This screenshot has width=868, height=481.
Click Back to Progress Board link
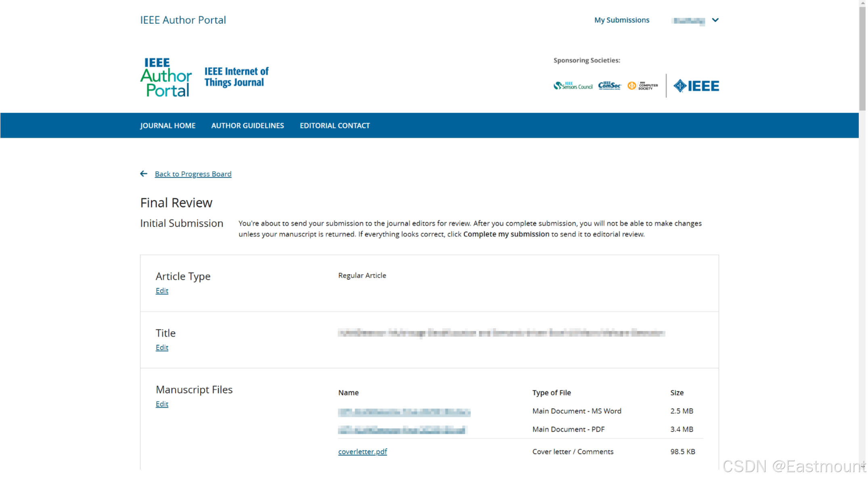(193, 174)
